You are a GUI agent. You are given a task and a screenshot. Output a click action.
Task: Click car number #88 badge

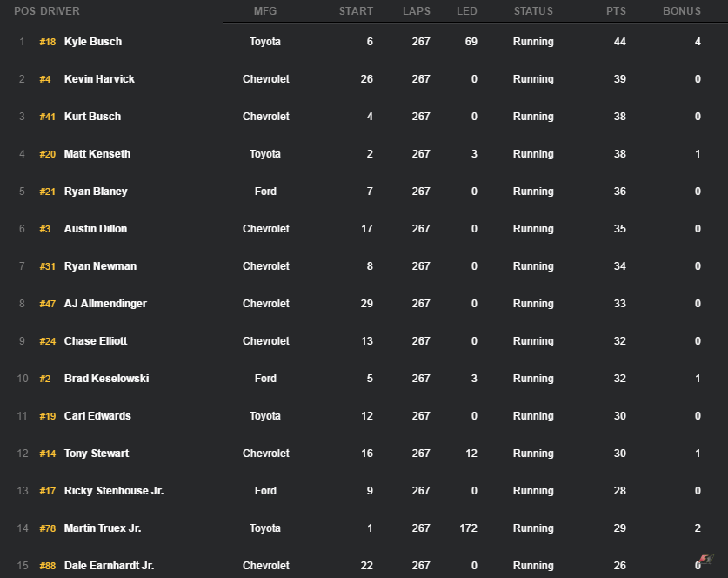point(48,566)
